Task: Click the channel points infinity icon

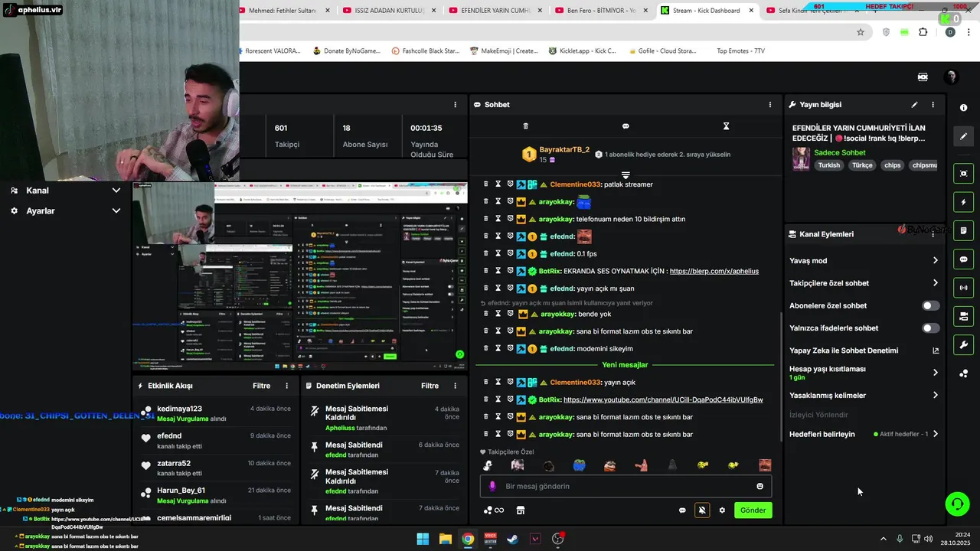Action: 494,510
